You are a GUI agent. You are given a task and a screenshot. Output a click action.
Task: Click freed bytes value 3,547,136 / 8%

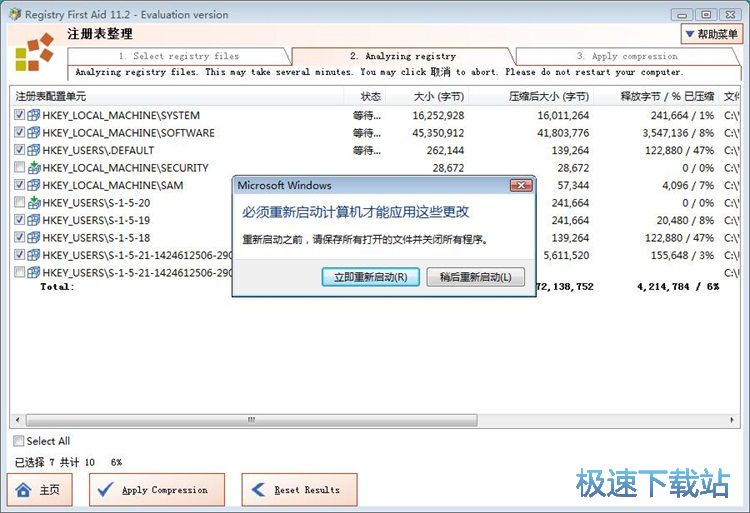(678, 132)
